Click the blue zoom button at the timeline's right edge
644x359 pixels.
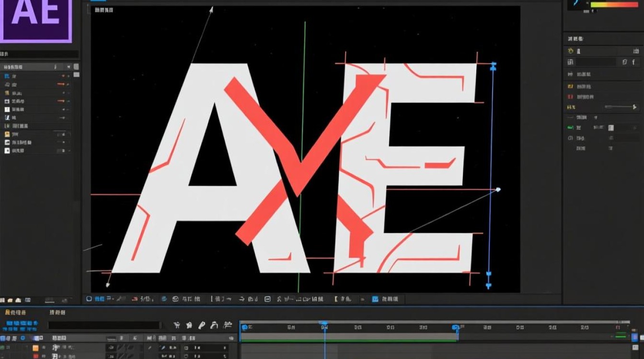tap(634, 337)
